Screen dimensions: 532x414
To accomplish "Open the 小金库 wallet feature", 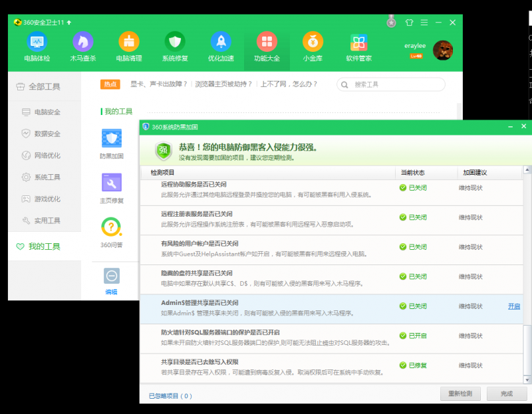I will pos(312,48).
